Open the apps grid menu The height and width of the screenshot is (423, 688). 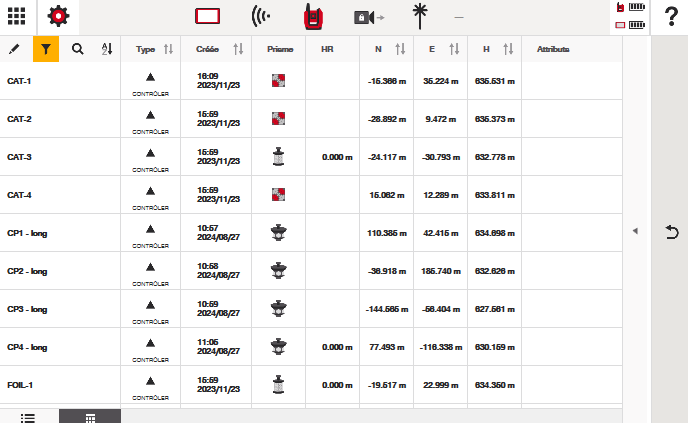(x=17, y=17)
